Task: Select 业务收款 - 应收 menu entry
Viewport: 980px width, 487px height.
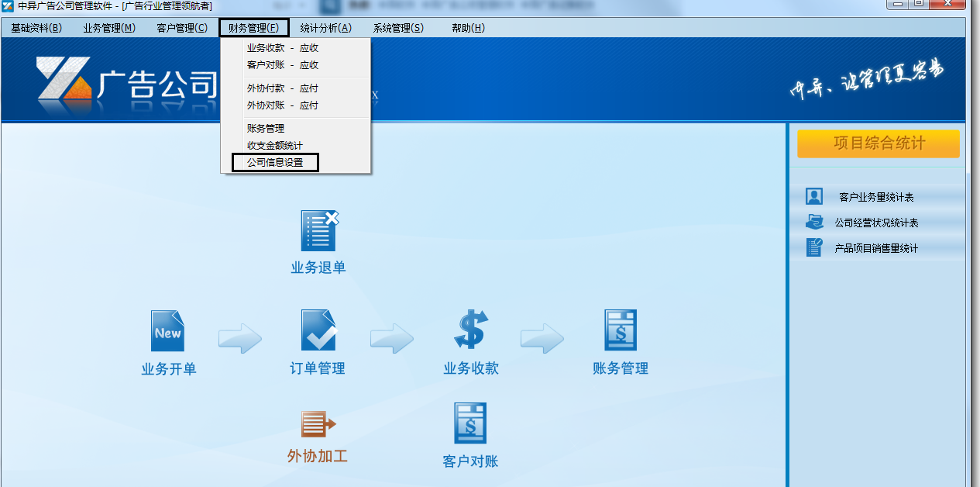Action: click(295, 48)
